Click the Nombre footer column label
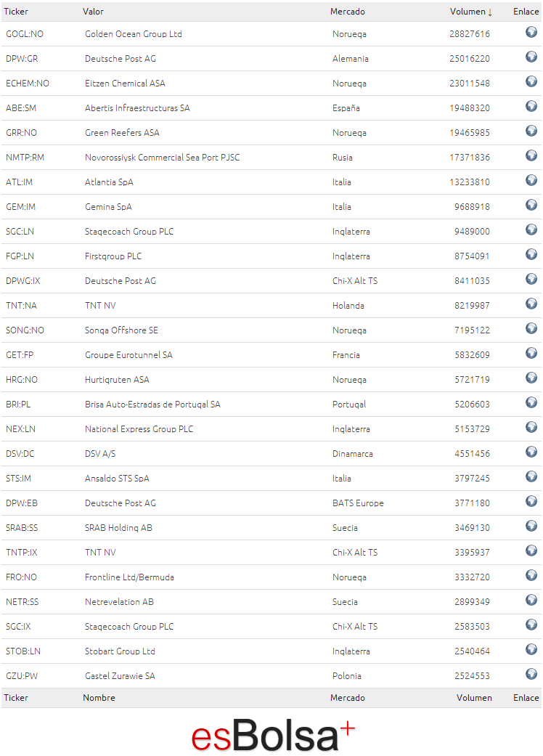 99,698
